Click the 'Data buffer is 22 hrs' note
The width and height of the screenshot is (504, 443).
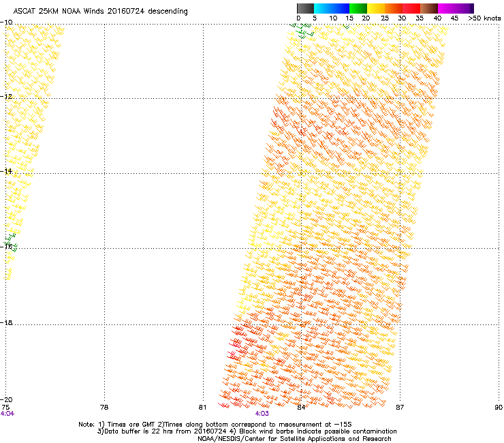pos(247,431)
